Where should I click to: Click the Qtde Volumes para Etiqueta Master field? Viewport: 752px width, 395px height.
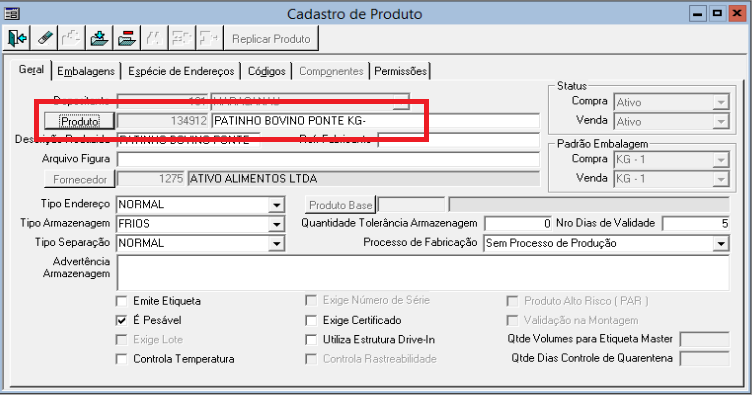coord(705,339)
